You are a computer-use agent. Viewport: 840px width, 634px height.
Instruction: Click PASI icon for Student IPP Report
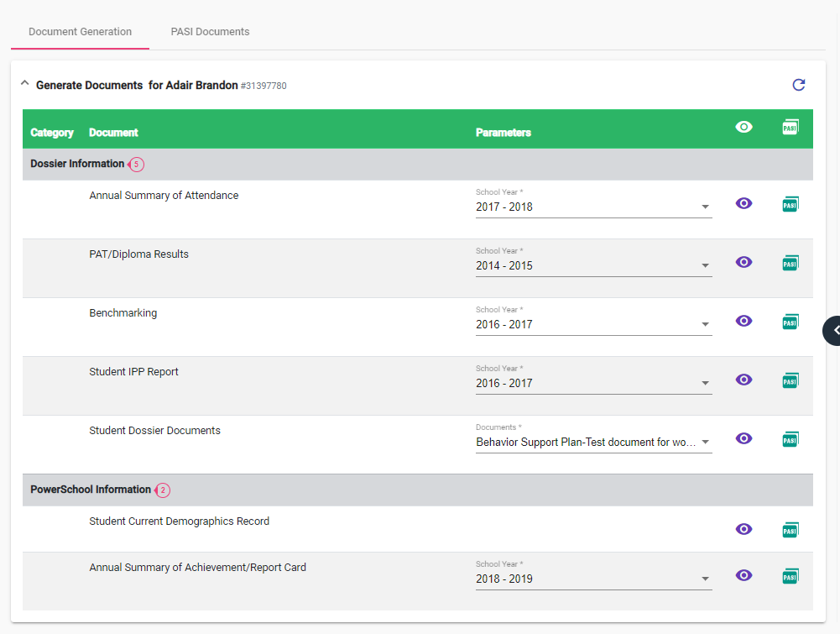(x=790, y=380)
